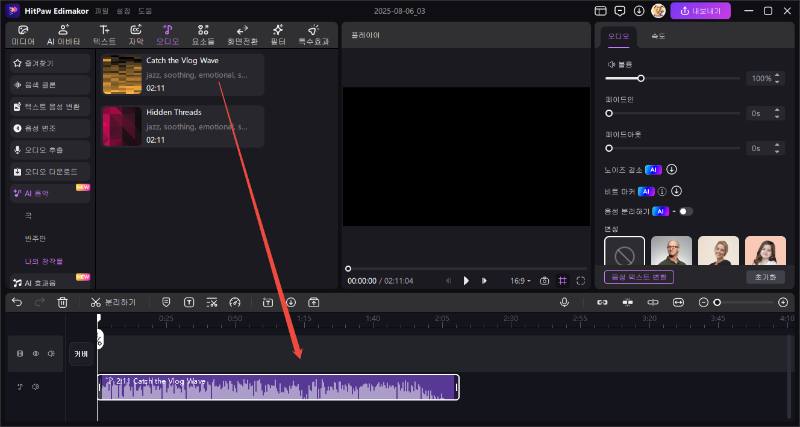Open the feedback message icon in title bar
Image resolution: width=800 pixels, height=427 pixels.
(x=620, y=11)
